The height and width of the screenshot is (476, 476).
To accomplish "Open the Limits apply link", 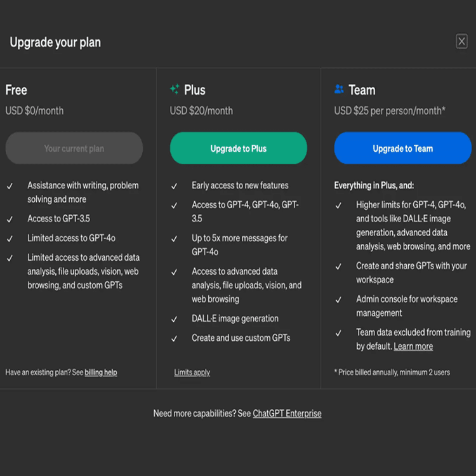I will [192, 373].
